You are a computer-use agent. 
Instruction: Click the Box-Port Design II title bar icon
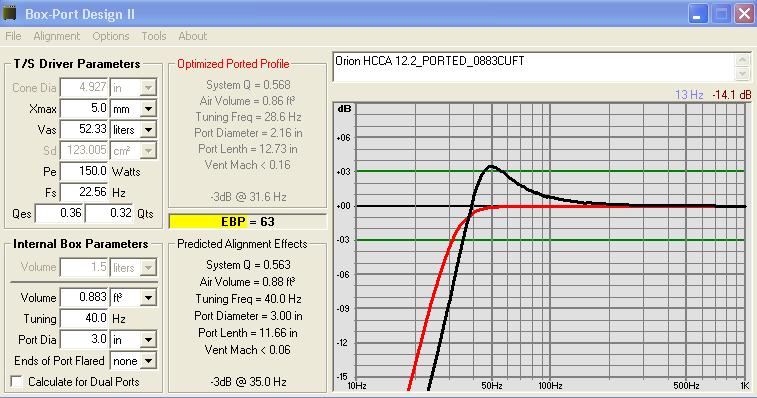[x=9, y=13]
